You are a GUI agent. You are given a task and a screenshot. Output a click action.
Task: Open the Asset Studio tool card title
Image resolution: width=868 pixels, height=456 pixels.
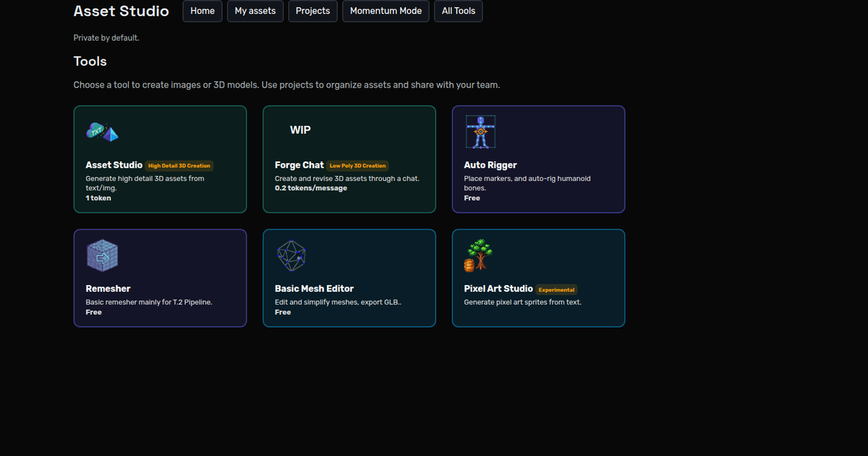click(x=114, y=165)
